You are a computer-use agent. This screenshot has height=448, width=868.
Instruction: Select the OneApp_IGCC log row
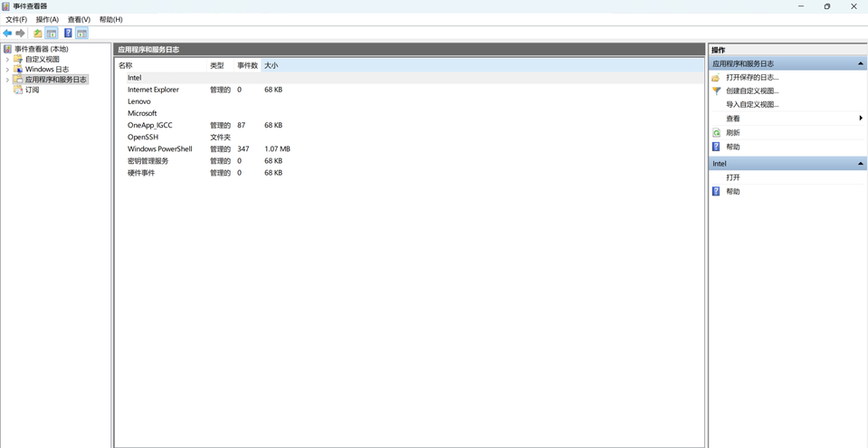pos(410,125)
